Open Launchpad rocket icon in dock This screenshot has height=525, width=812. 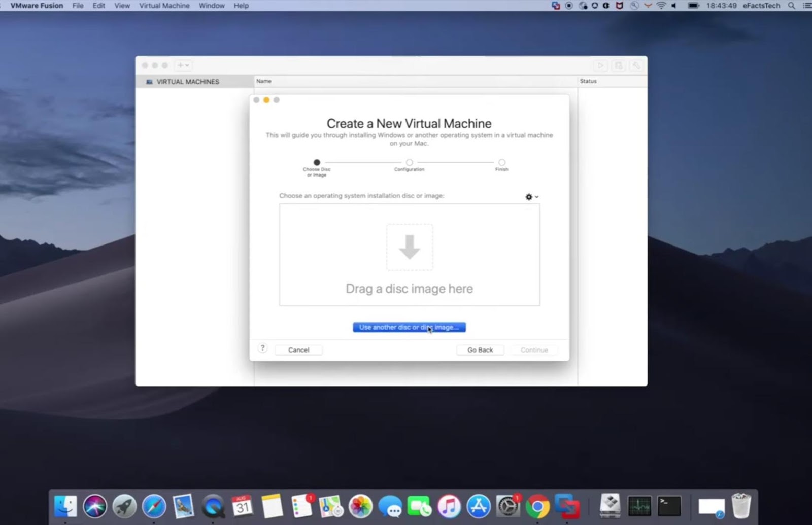coord(124,506)
